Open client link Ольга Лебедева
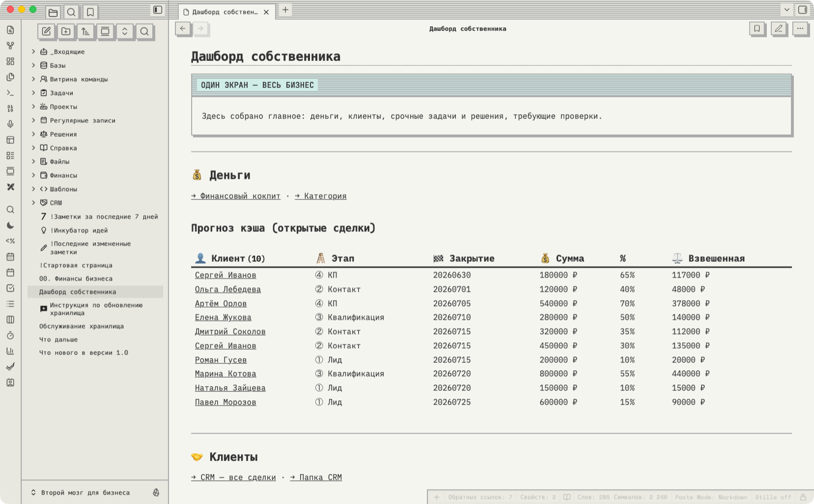The width and height of the screenshot is (814, 504). click(x=228, y=289)
